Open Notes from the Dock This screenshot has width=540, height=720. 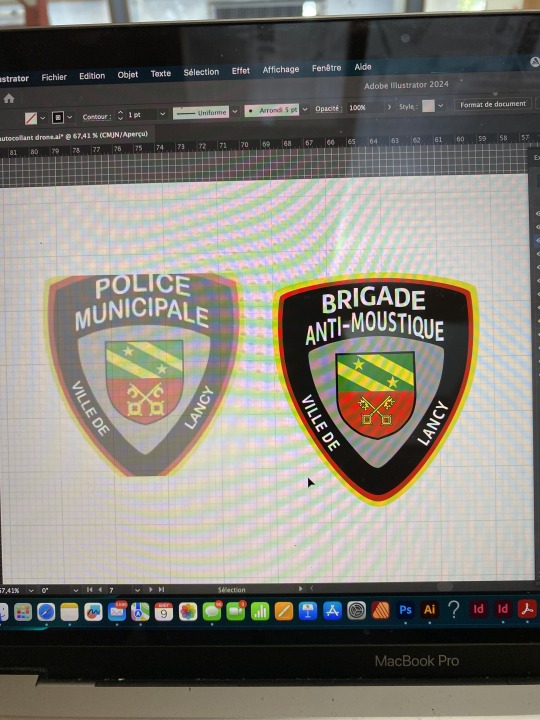69,612
